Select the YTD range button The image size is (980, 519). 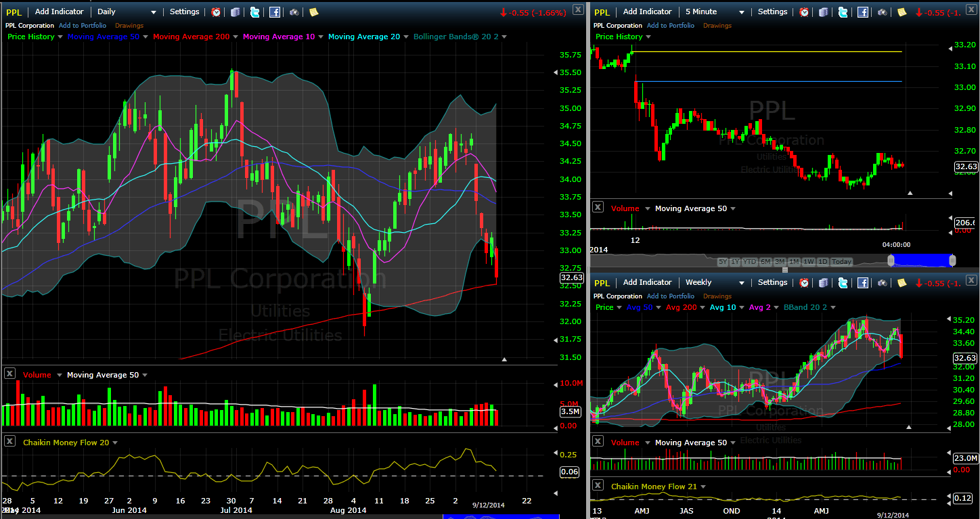coord(749,262)
